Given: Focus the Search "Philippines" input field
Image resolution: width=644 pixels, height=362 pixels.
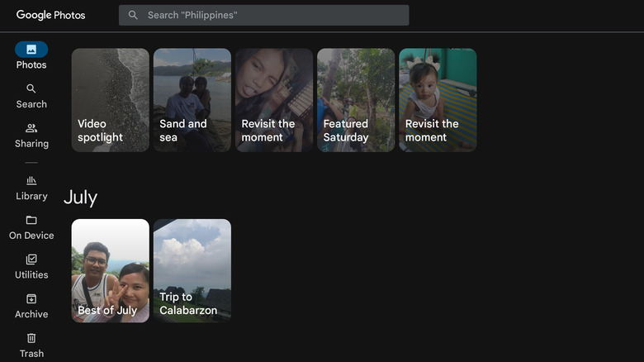Looking at the screenshot, I should pos(272,15).
